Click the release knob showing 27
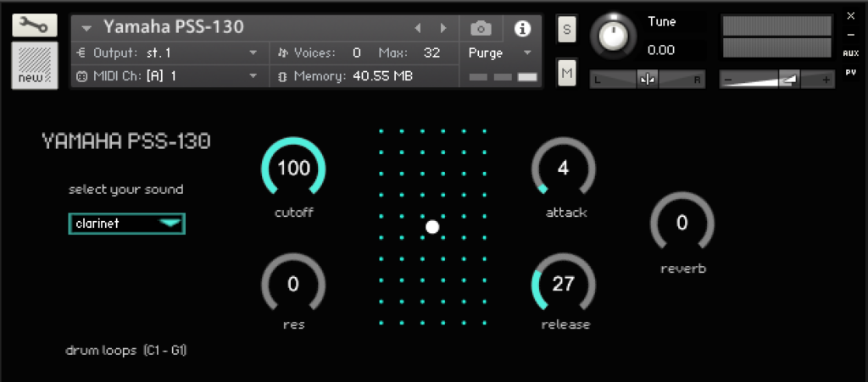The width and height of the screenshot is (868, 382). (x=564, y=284)
